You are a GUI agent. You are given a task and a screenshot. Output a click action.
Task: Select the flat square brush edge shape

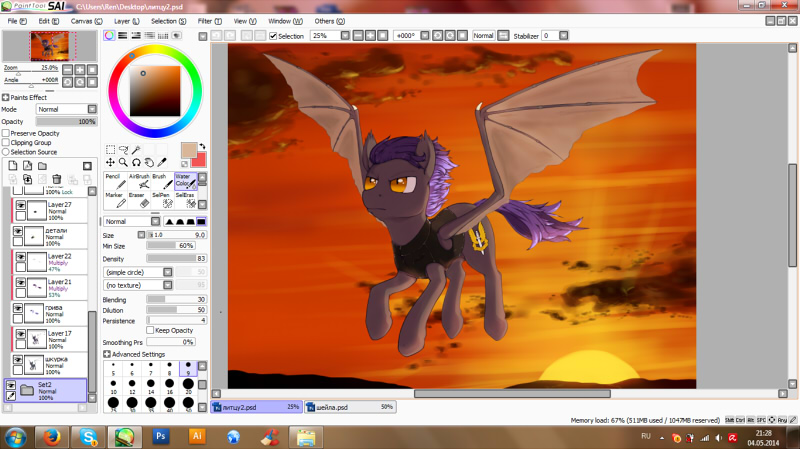(202, 221)
